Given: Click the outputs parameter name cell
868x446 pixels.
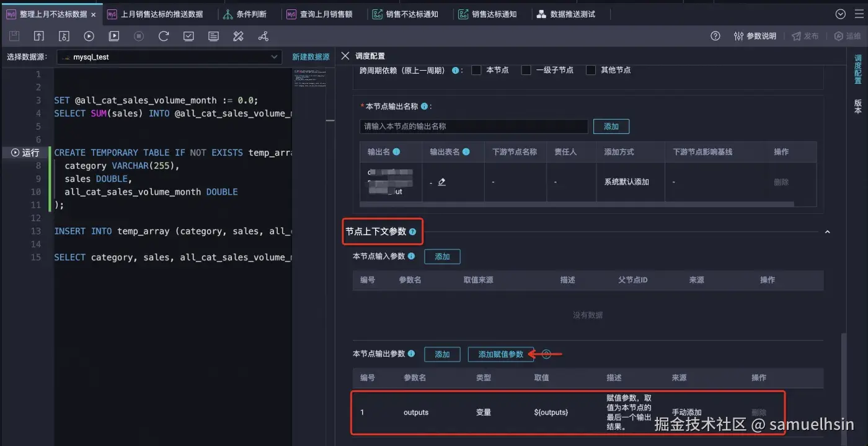Looking at the screenshot, I should [416, 413].
